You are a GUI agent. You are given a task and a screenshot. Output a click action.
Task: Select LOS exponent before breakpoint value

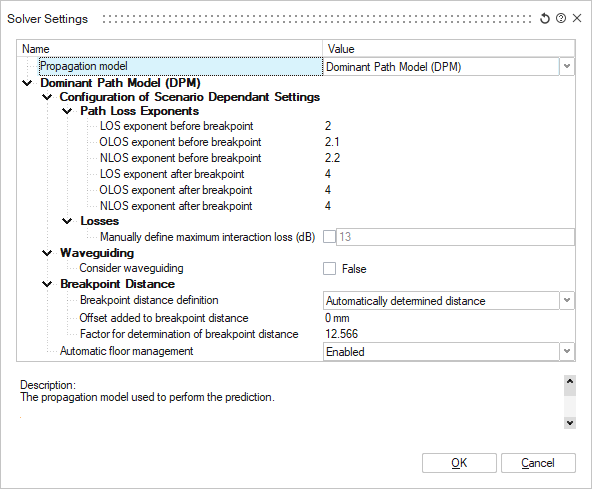(x=328, y=126)
